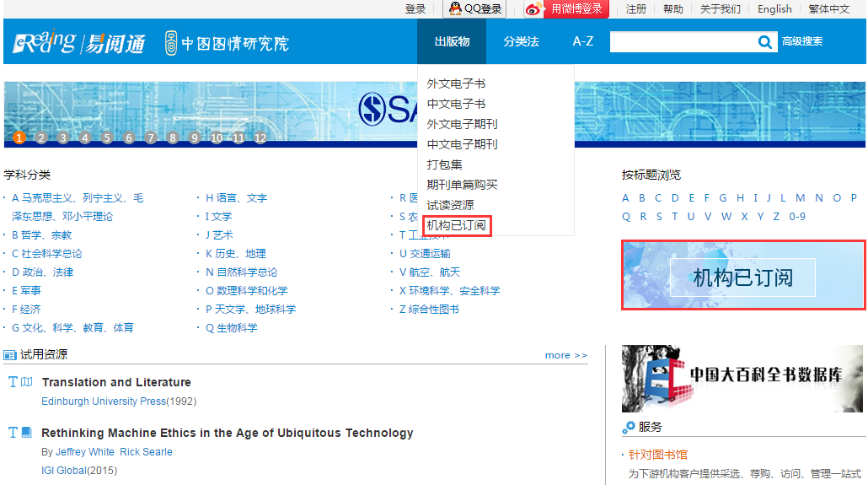Viewport: 868px width, 485px height.
Task: Click the Weibo 用微博登录 login button
Action: pos(566,9)
